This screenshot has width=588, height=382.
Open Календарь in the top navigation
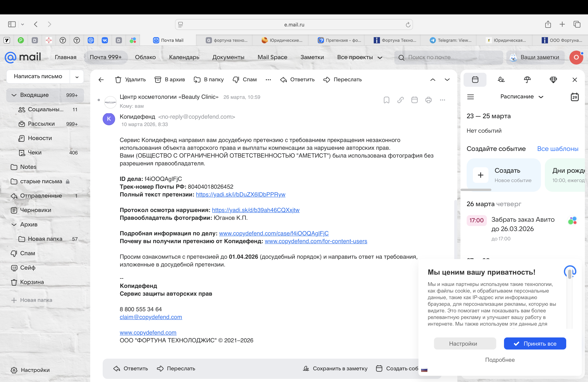(x=184, y=57)
